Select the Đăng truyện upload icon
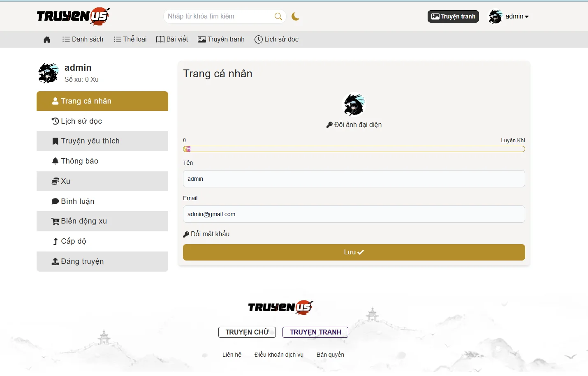Screen dimensions: 588x376 click(x=56, y=261)
